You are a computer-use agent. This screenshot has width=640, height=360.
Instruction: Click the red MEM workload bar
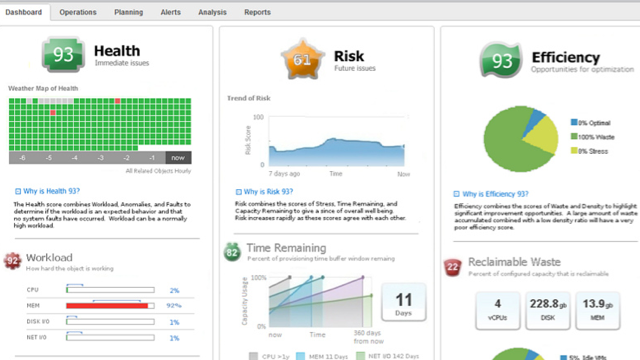pyautogui.click(x=107, y=306)
